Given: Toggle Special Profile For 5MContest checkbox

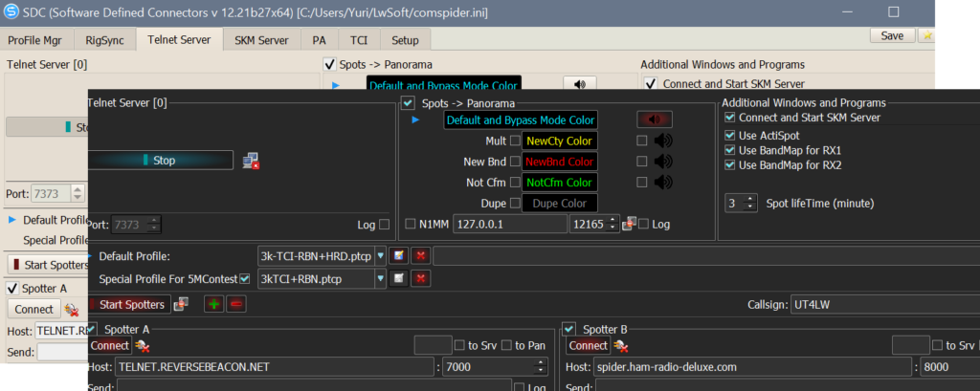Looking at the screenshot, I should pos(245,278).
